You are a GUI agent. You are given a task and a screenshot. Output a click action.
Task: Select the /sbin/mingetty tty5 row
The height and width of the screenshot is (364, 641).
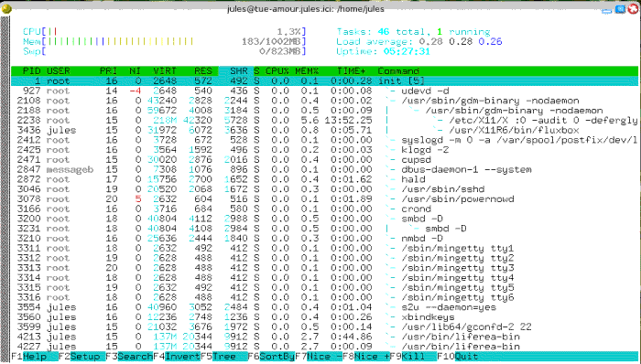click(324, 287)
